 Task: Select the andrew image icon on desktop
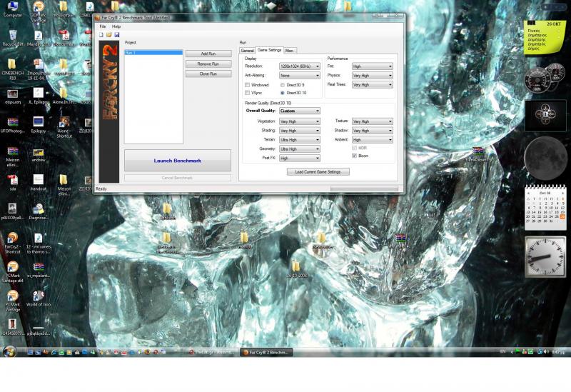pos(39,155)
